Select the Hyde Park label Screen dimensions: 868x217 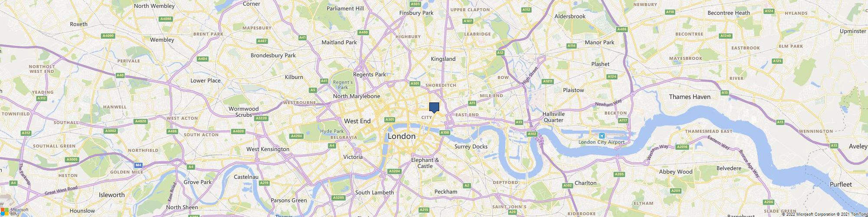click(x=332, y=131)
